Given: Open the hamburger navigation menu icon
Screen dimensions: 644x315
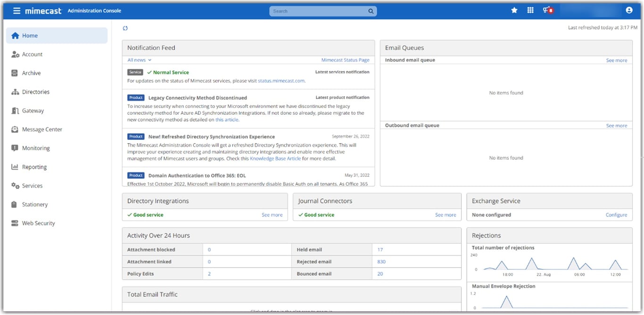Looking at the screenshot, I should click(x=17, y=10).
